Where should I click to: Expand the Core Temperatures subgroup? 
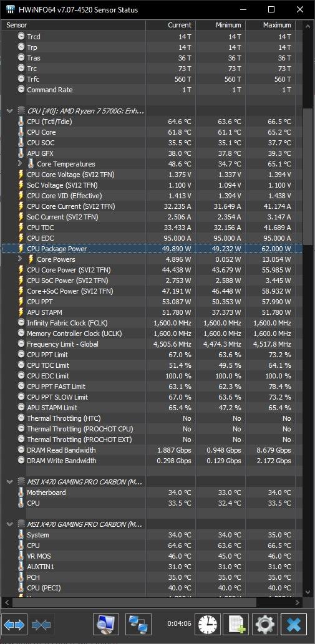coord(20,163)
